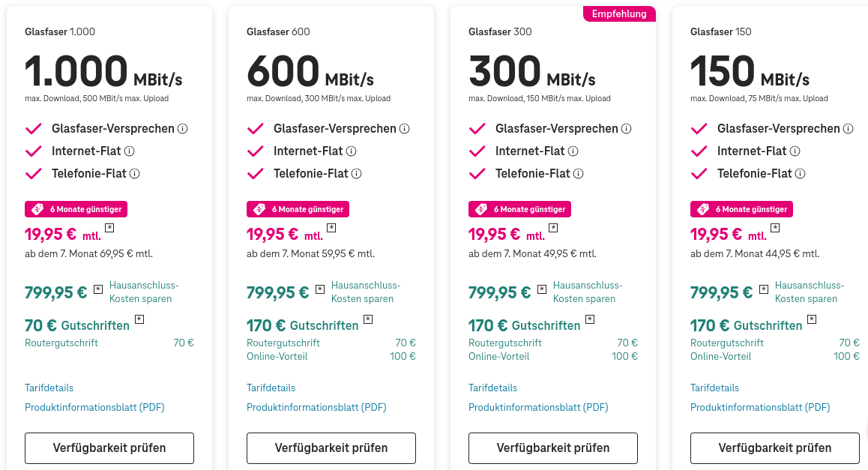The image size is (868, 470).
Task: Open footnote asterisk beside Glasfaser 150 monthly price
Action: tap(775, 228)
